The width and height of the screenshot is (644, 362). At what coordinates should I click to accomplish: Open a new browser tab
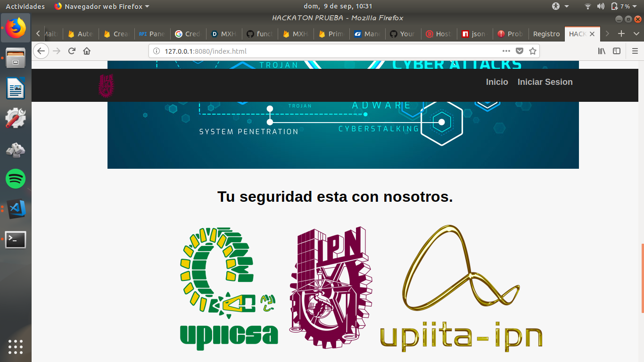coord(621,33)
